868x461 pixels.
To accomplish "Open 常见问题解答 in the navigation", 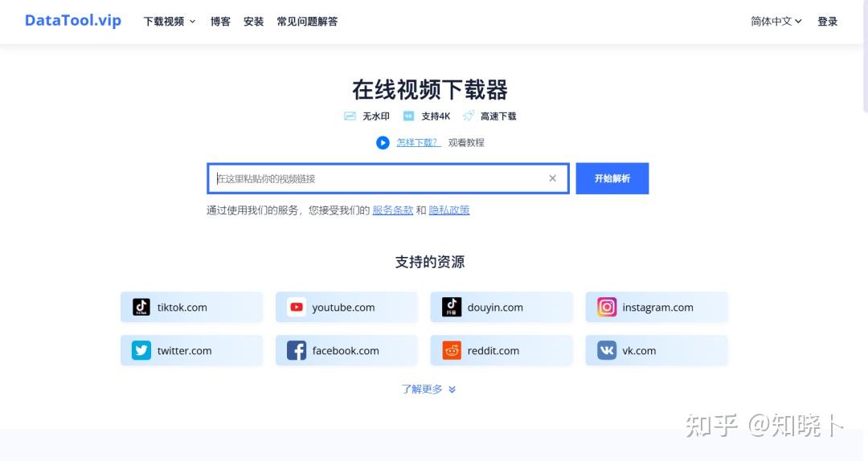I will (307, 22).
